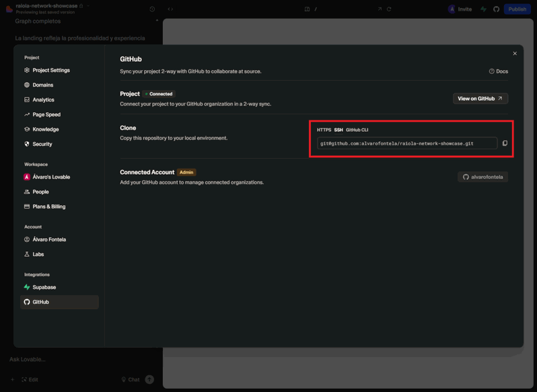Click the Supabase bolt icon in top bar
This screenshot has width=537, height=392.
click(483, 9)
